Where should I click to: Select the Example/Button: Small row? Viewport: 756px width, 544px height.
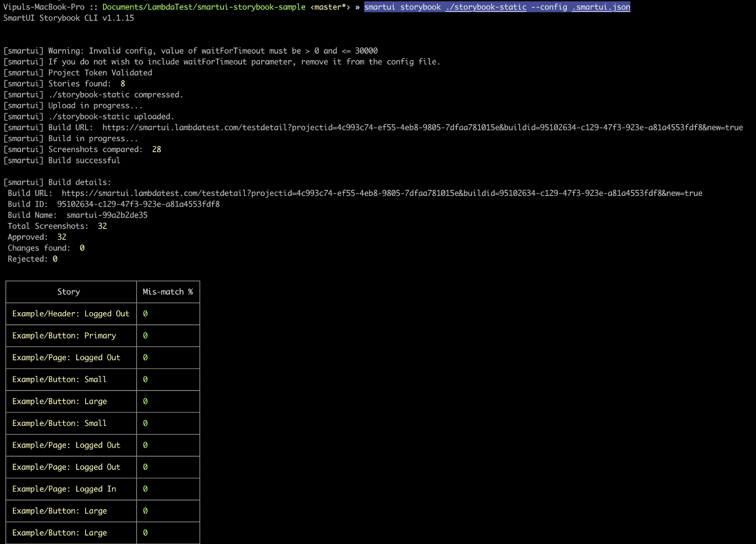click(59, 379)
